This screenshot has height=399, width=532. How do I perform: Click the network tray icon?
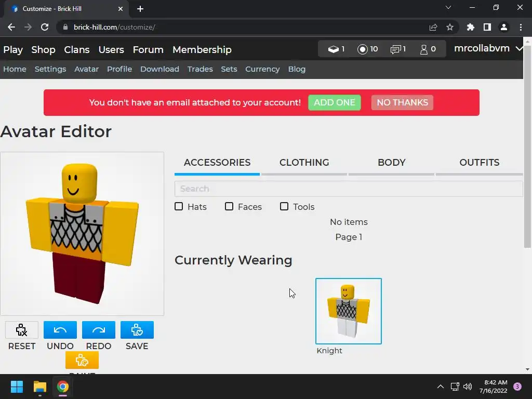pyautogui.click(x=455, y=387)
